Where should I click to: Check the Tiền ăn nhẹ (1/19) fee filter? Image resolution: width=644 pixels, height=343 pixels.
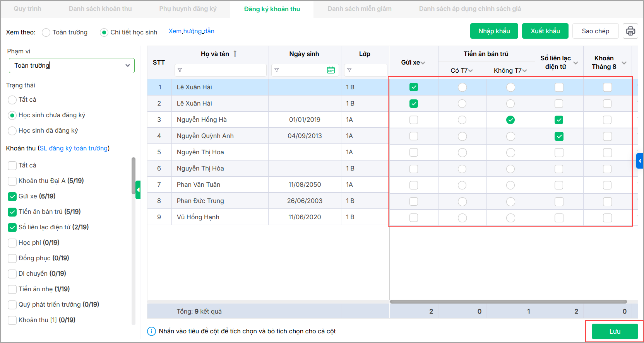(12, 289)
